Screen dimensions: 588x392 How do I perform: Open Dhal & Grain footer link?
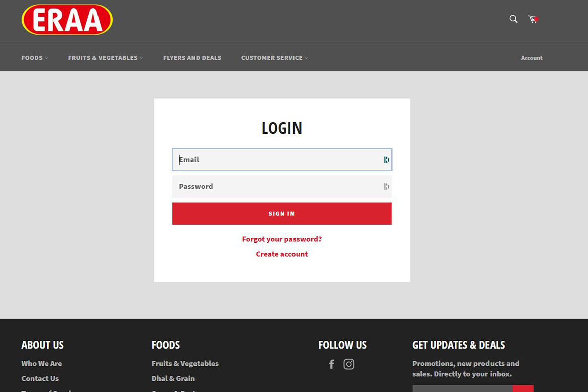[x=173, y=378]
